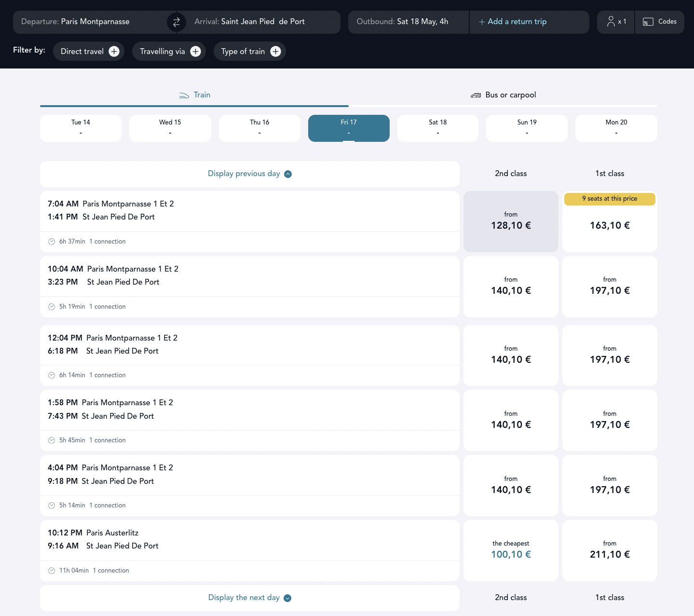This screenshot has width=694, height=616.
Task: Open the 12:04 PM train journey details
Action: tap(250, 356)
